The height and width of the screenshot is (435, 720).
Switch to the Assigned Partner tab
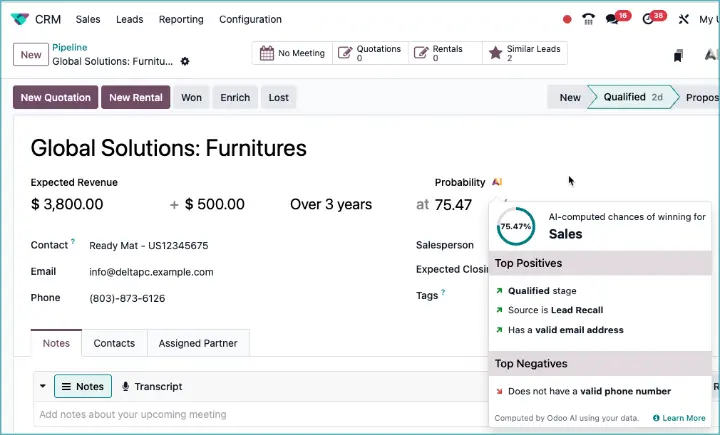[198, 343]
